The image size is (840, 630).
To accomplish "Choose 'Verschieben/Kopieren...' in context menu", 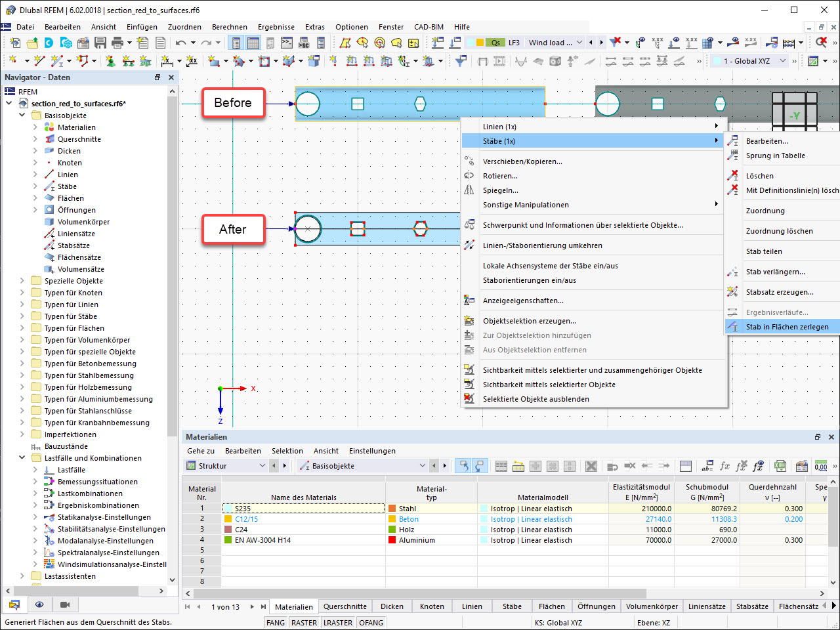I will 522,161.
